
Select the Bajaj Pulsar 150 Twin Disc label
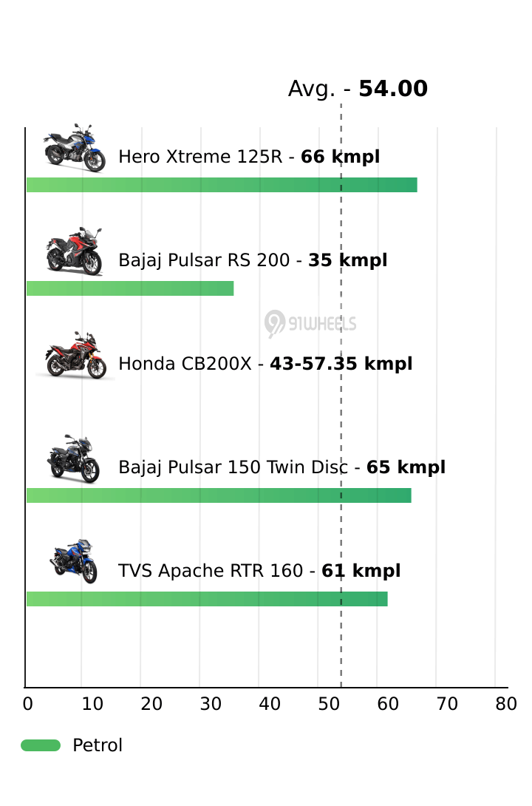[282, 467]
